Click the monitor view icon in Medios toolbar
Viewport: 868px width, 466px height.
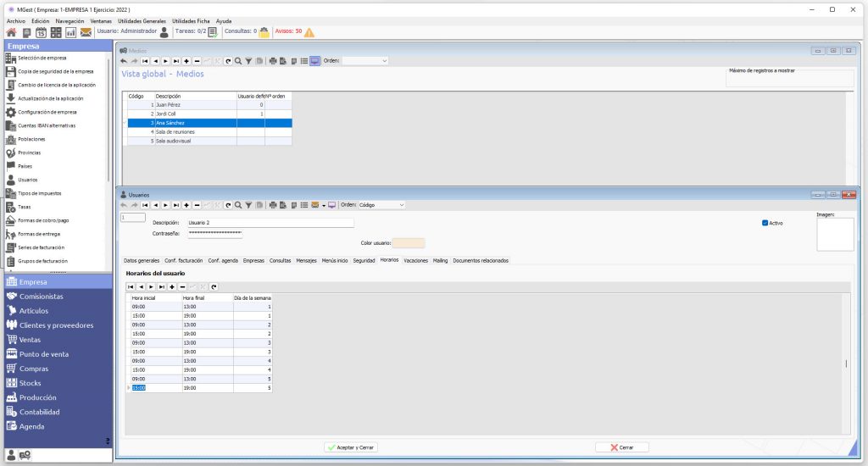click(x=315, y=62)
